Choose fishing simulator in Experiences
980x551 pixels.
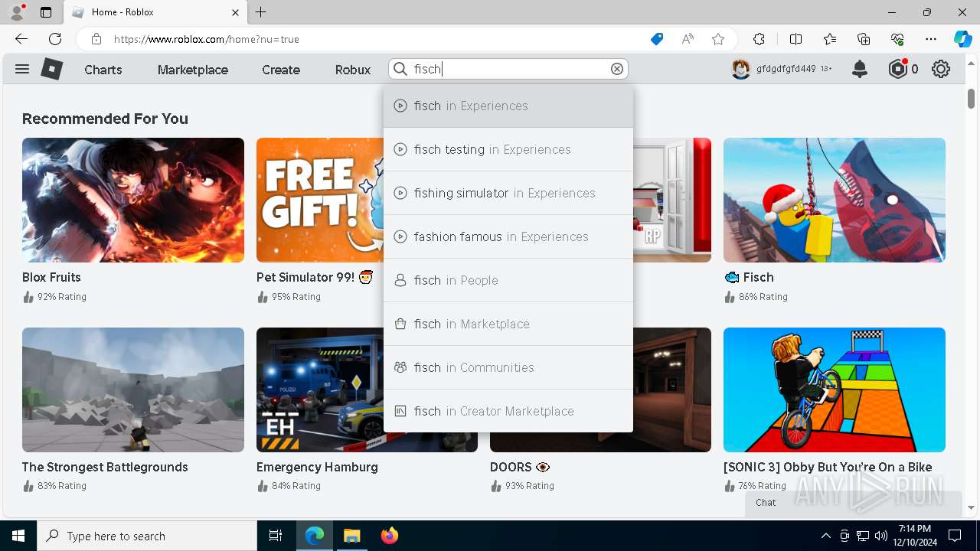click(x=508, y=193)
